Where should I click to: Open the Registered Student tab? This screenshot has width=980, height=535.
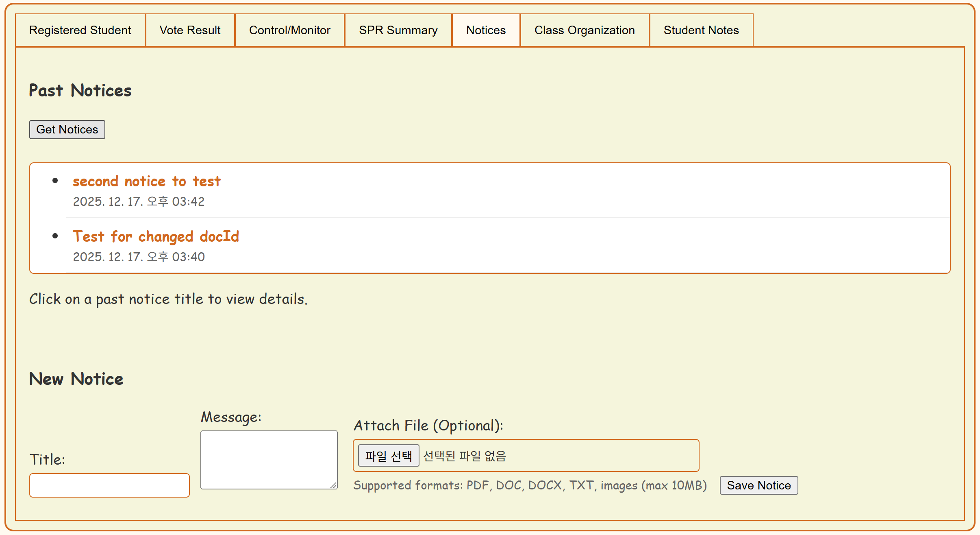(x=80, y=30)
